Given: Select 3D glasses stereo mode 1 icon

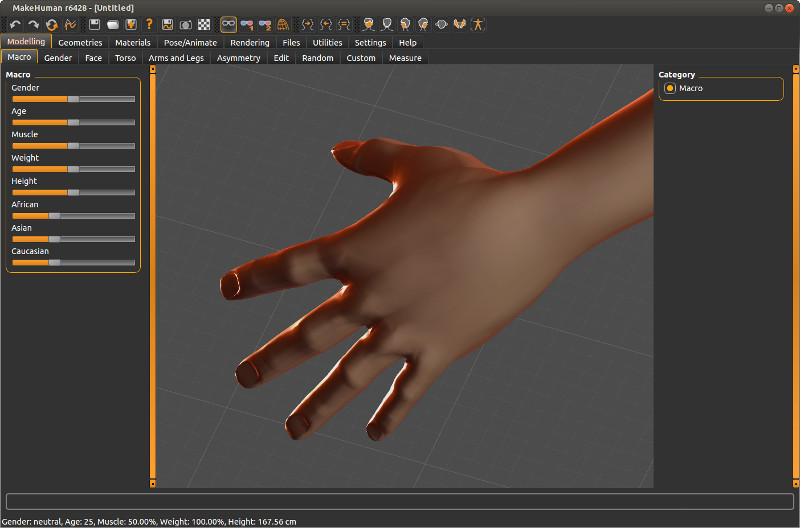Looking at the screenshot, I should click(247, 24).
